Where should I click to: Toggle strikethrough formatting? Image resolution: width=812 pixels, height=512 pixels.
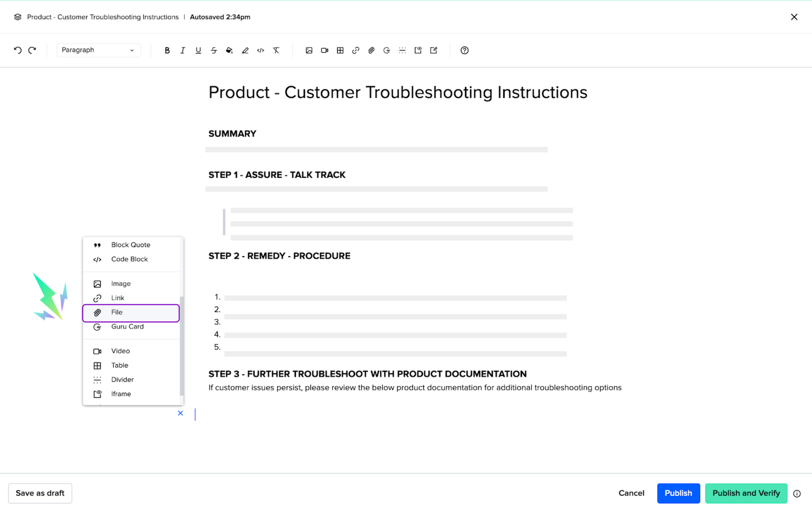coord(214,50)
